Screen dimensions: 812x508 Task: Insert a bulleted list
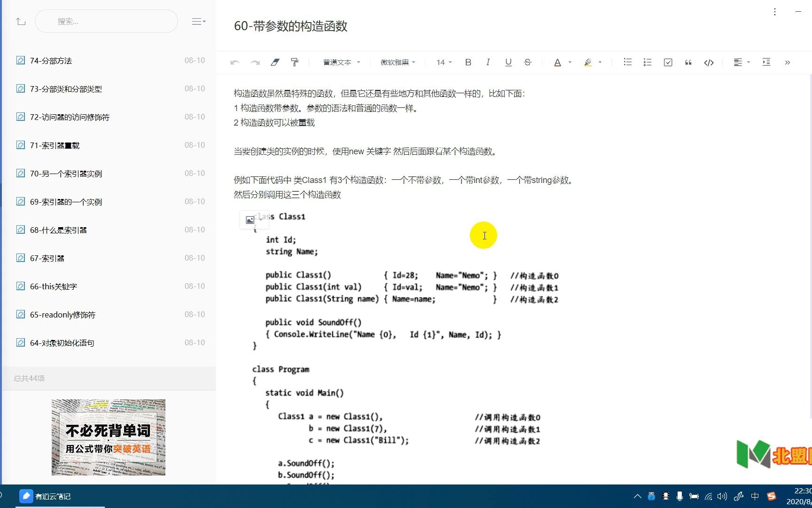(627, 62)
